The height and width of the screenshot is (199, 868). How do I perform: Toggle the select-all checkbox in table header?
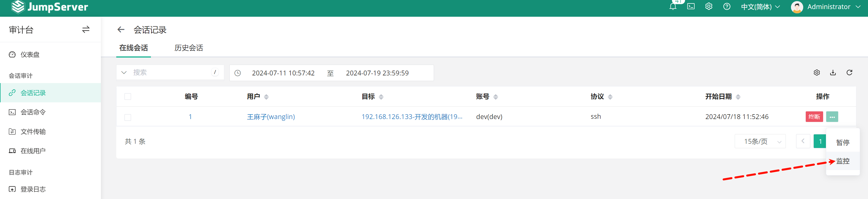click(x=128, y=97)
